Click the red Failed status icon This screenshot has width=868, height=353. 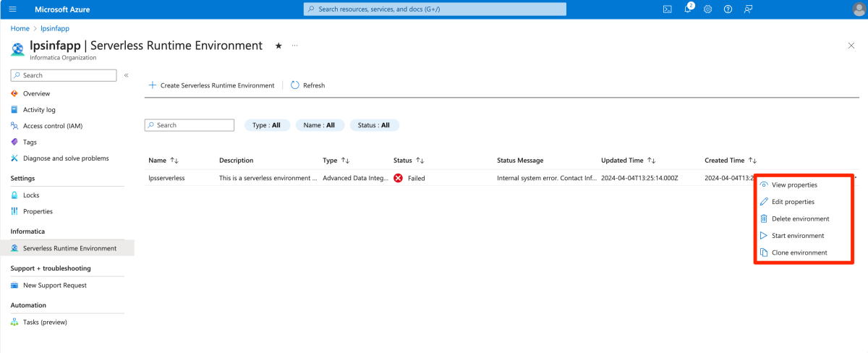(398, 178)
